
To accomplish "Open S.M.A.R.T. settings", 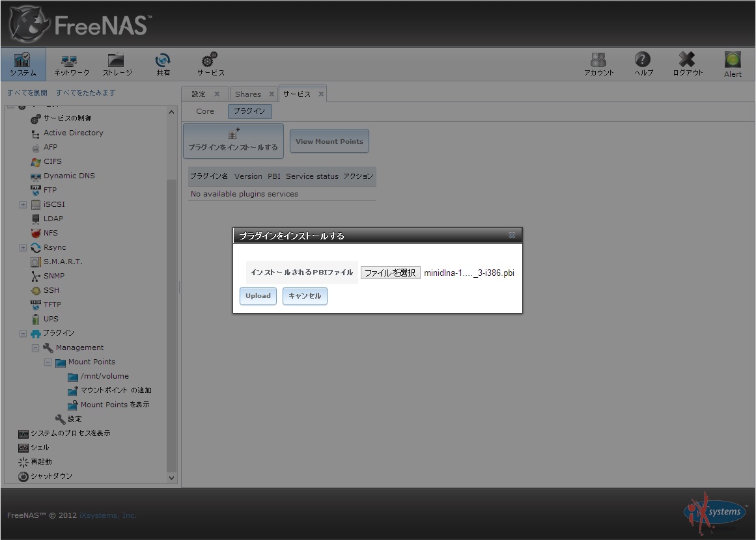I will click(63, 262).
